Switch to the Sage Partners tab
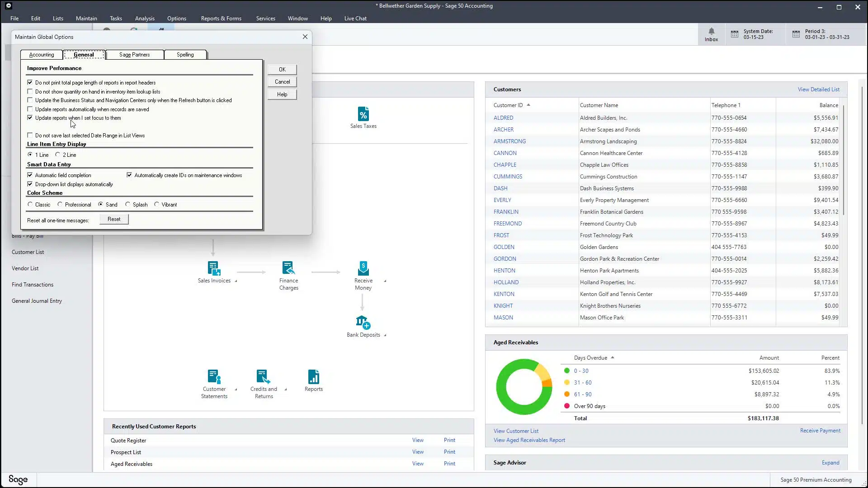Screen dimensions: 868x488 click(134, 55)
